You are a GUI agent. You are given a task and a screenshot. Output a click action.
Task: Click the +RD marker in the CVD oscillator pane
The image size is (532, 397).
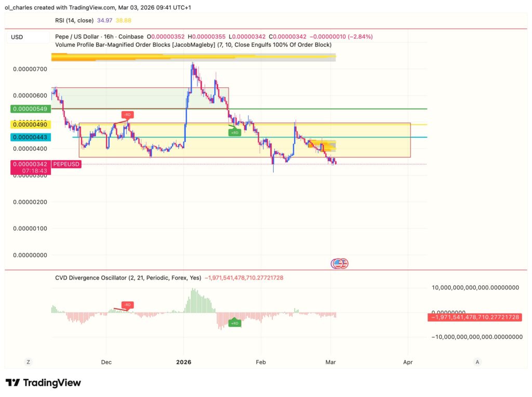pyautogui.click(x=234, y=322)
